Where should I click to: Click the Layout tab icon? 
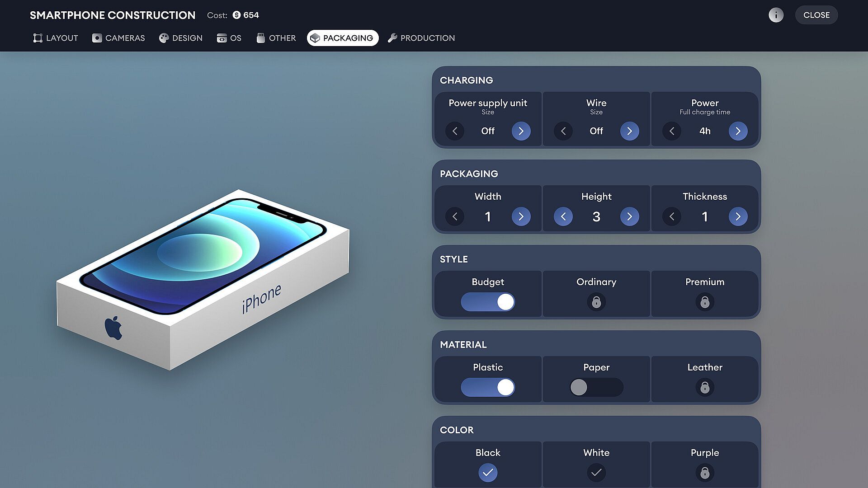[38, 38]
